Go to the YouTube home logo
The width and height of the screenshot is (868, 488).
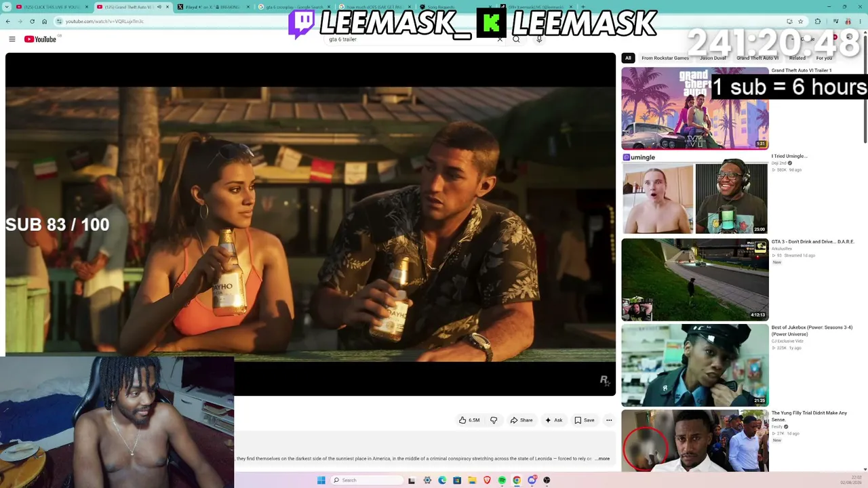pos(41,39)
